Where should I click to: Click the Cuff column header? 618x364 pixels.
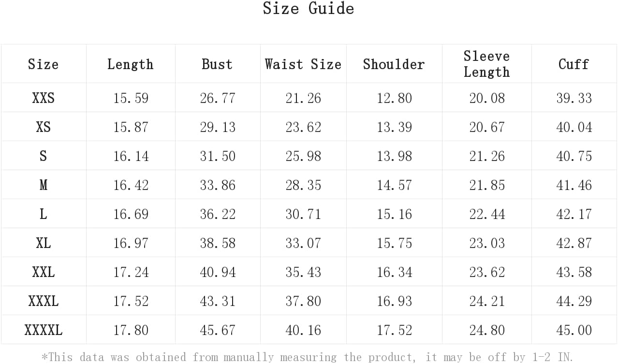(574, 64)
